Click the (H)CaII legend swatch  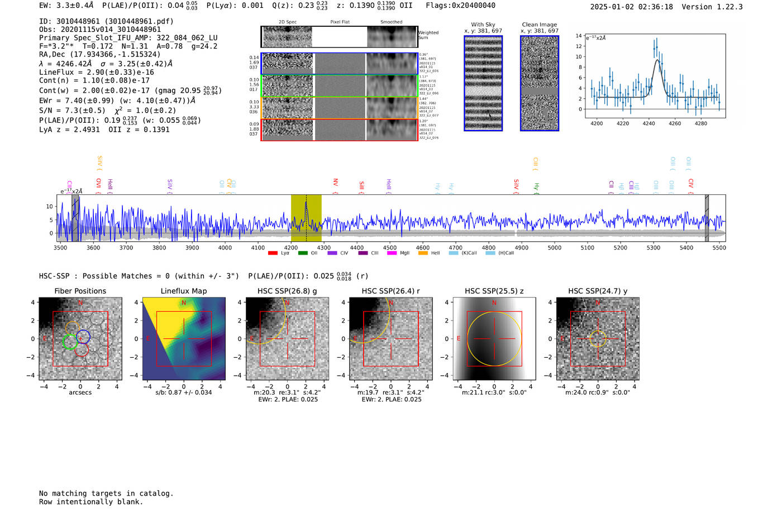point(490,253)
